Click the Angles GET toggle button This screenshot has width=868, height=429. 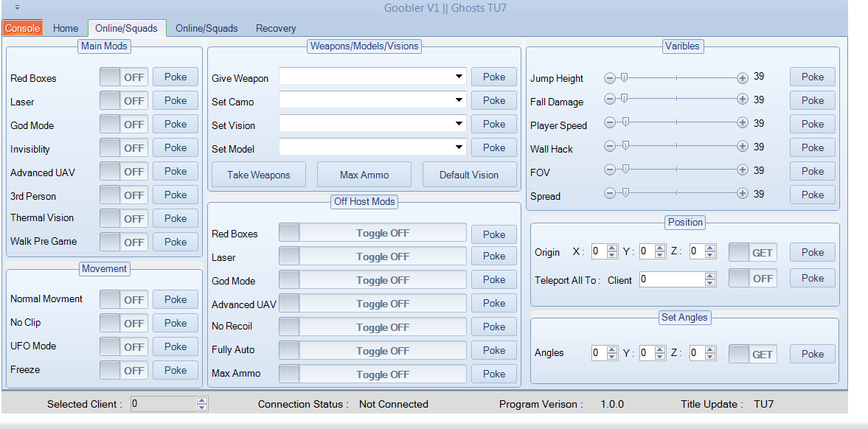coord(753,354)
